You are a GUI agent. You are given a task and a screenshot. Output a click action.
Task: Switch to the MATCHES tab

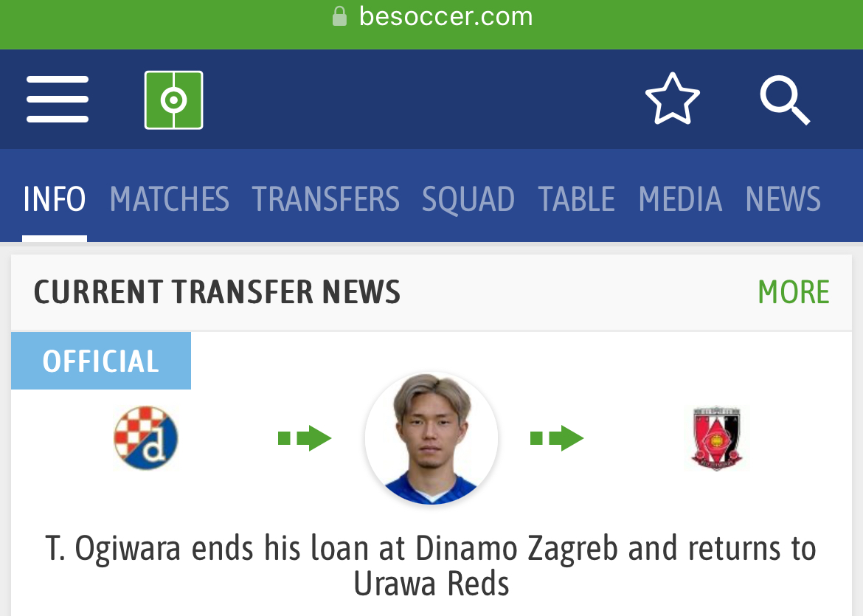[170, 198]
